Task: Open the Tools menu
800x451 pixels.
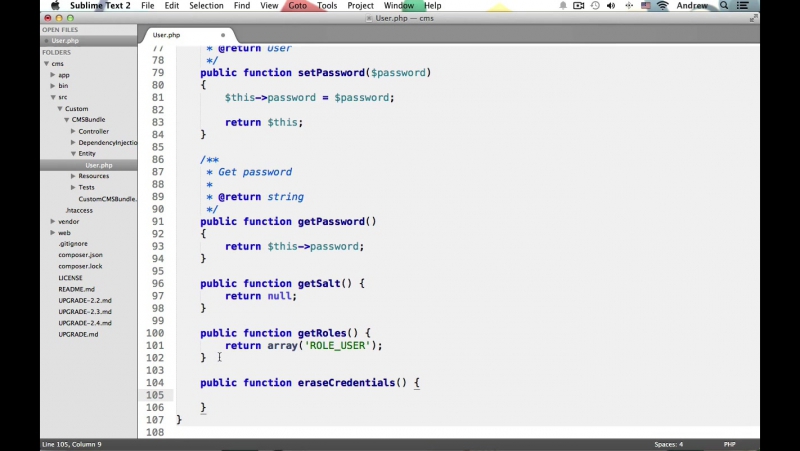Action: coord(327,6)
